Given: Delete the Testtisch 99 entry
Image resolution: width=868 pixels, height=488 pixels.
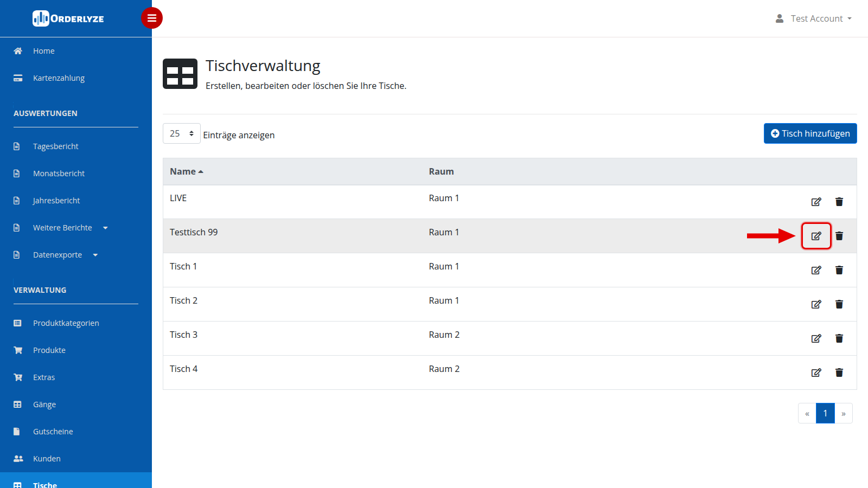Looking at the screenshot, I should [839, 236].
